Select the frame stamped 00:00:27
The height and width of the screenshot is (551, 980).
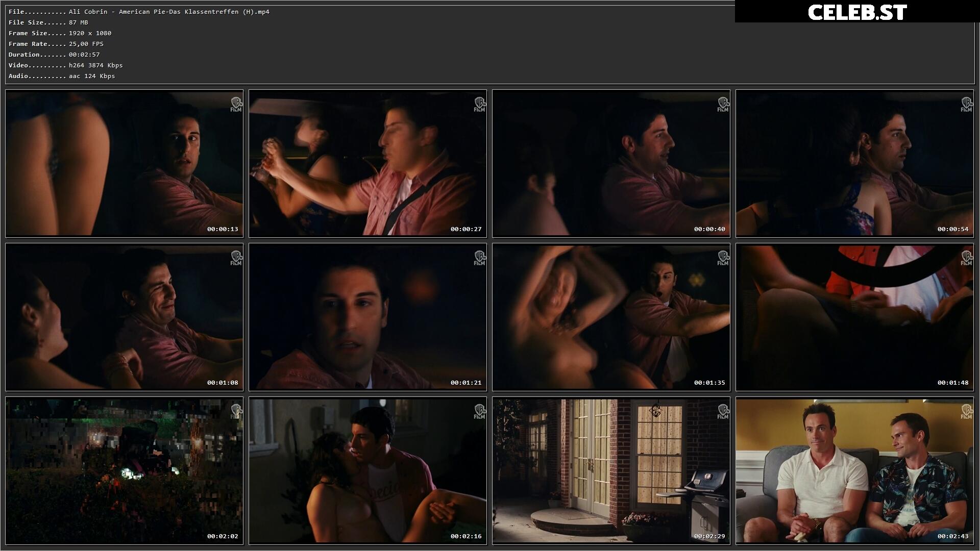pyautogui.click(x=367, y=163)
